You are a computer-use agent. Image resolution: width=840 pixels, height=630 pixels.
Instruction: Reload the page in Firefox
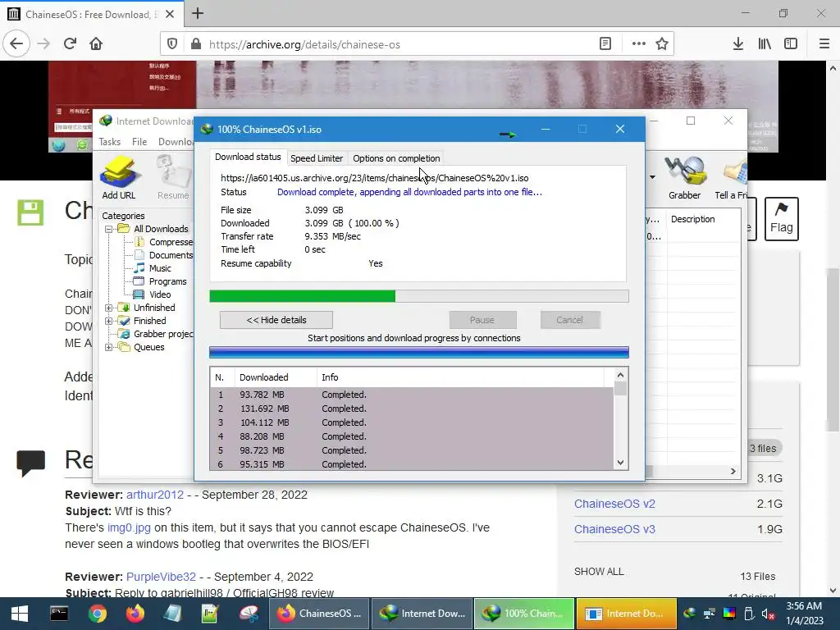click(70, 44)
